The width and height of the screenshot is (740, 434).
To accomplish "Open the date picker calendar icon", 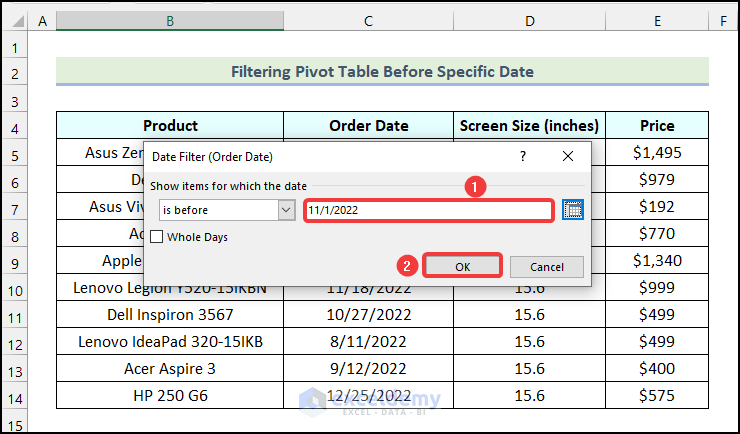I will [572, 210].
